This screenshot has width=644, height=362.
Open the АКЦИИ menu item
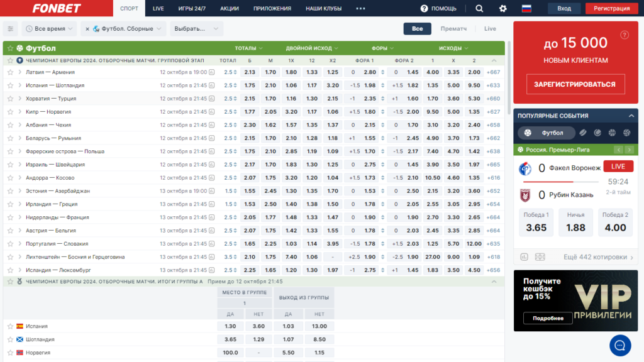tap(229, 8)
